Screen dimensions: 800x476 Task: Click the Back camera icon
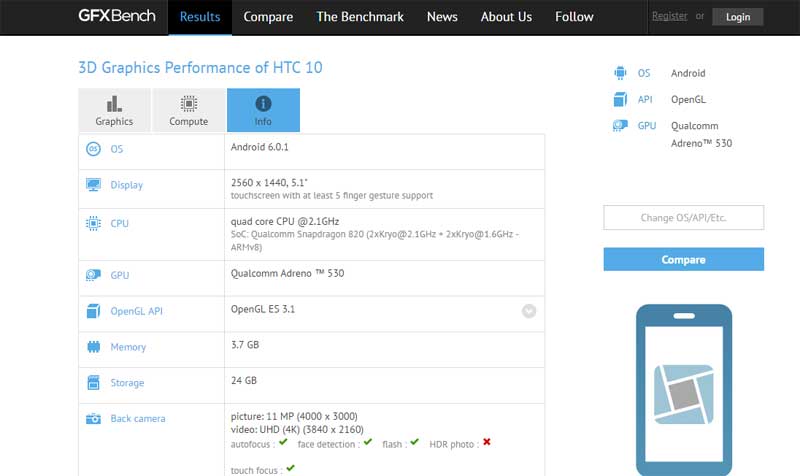93,418
